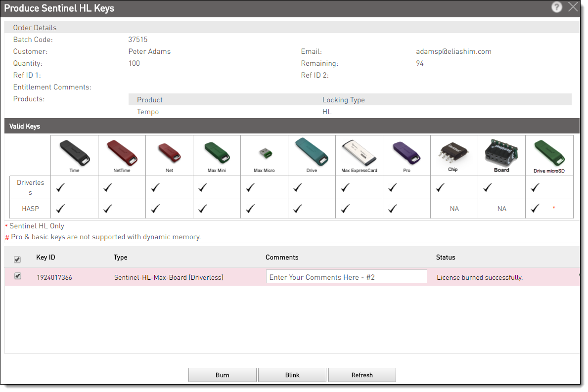Select the Pro key icon

(x=407, y=153)
